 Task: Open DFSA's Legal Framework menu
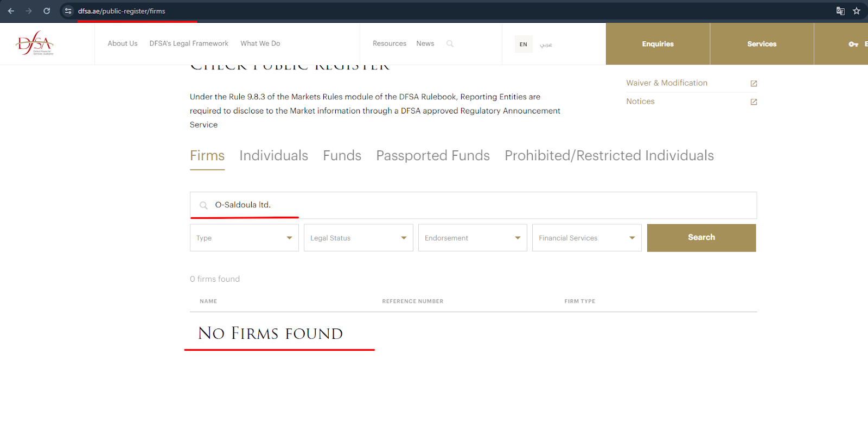[x=189, y=43]
